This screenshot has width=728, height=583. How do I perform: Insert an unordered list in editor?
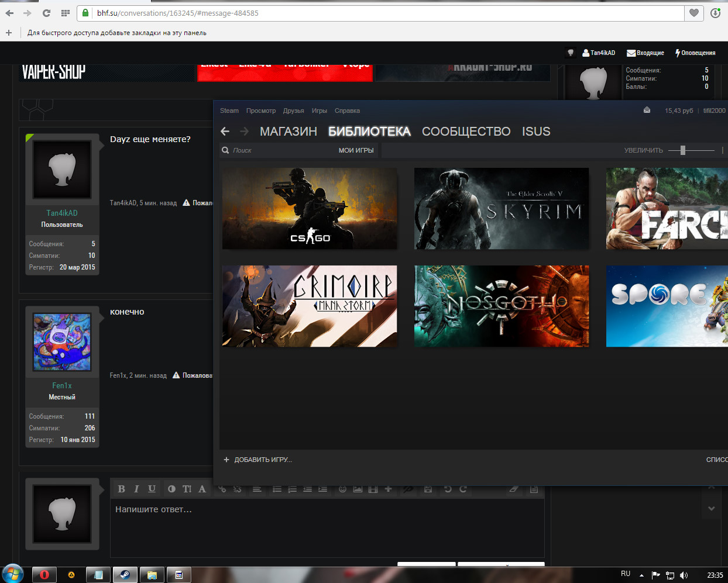[x=277, y=489]
